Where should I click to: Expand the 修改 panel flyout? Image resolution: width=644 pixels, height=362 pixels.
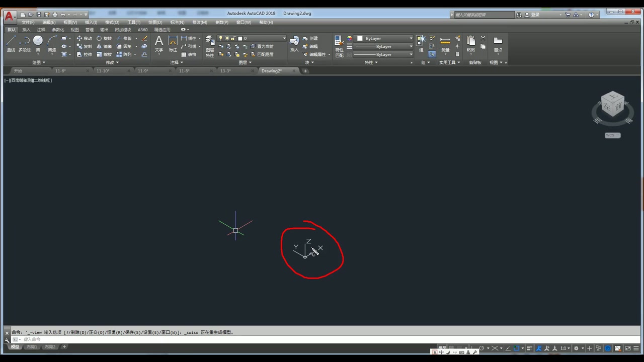[112, 62]
